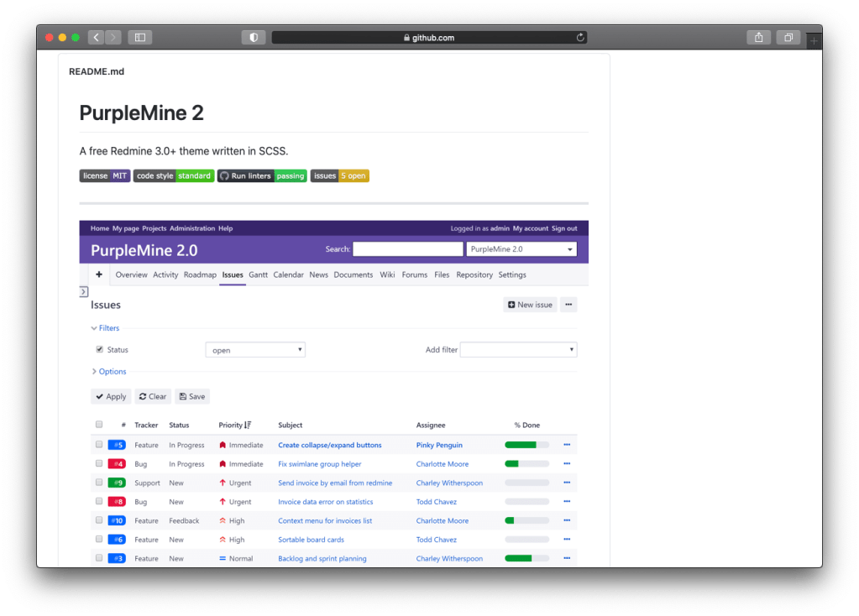Click the New issue button
Viewport: 859px width, 616px height.
pyautogui.click(x=530, y=305)
